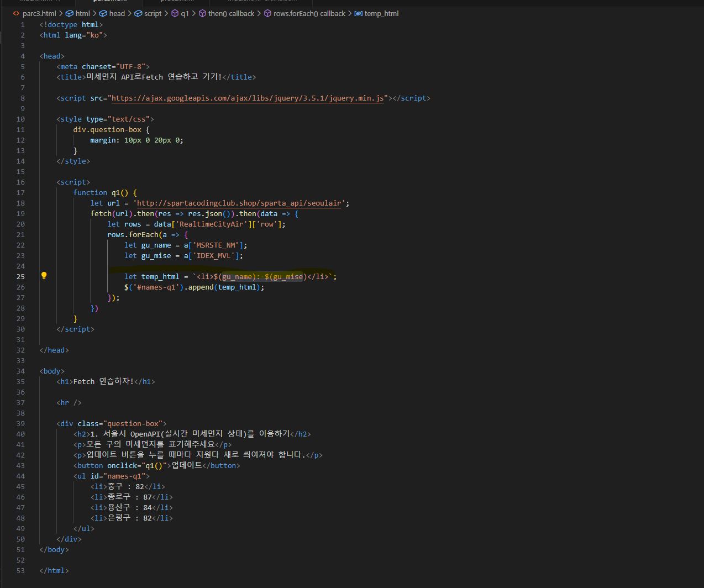The height and width of the screenshot is (588, 704).
Task: Click line number 34 in gutter
Action: coord(20,371)
